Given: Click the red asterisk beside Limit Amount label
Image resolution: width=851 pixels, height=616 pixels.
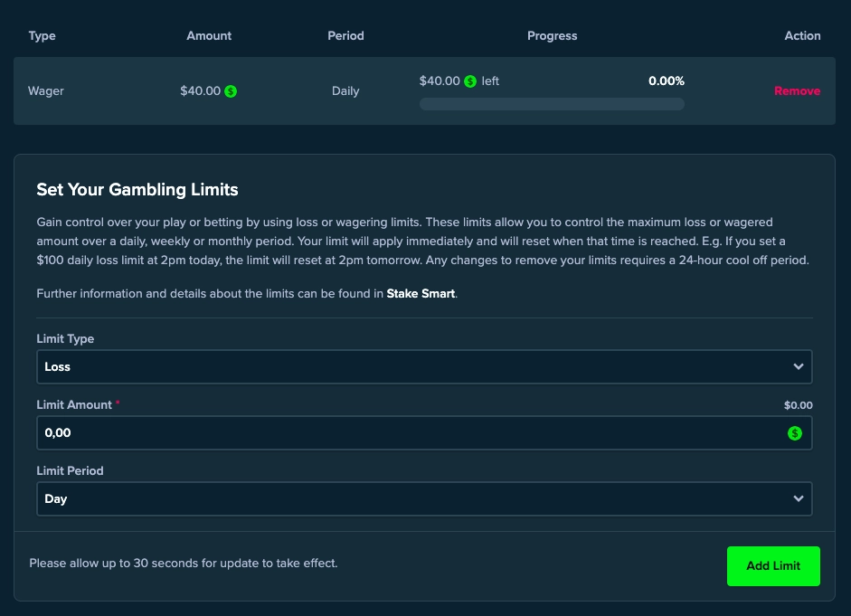Looking at the screenshot, I should 117,404.
